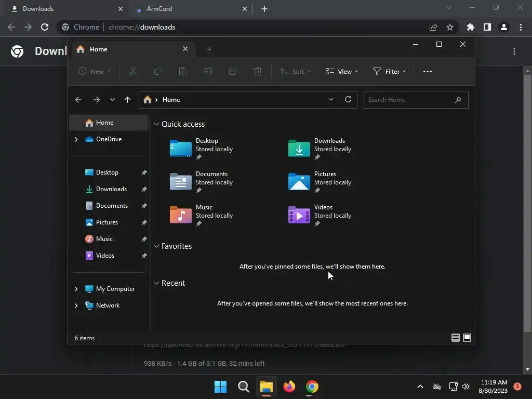
Task: Open the Music folder in Quick access
Action: click(201, 216)
